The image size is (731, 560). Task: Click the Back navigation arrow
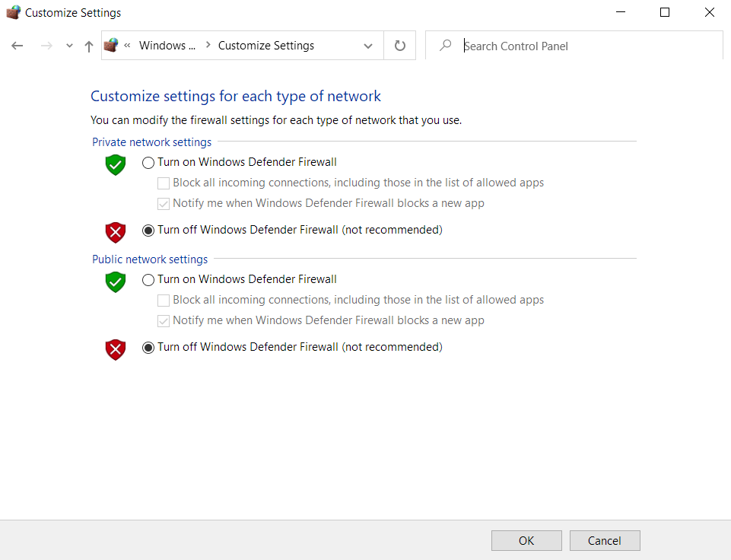[17, 46]
